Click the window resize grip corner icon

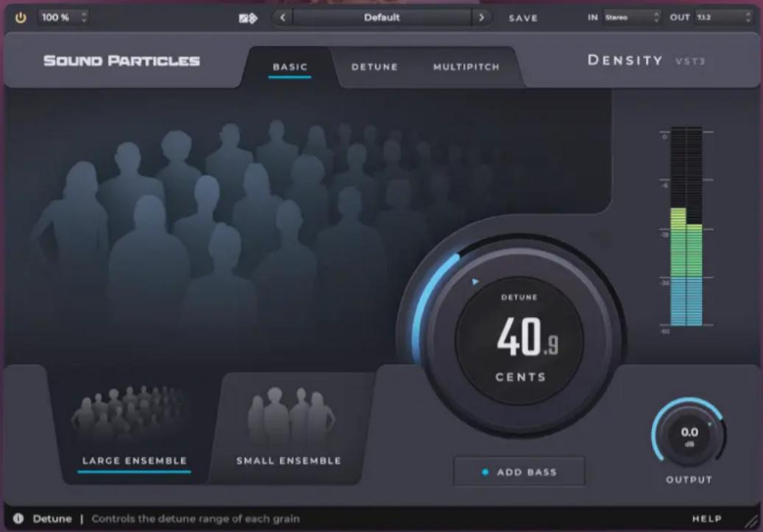click(751, 522)
